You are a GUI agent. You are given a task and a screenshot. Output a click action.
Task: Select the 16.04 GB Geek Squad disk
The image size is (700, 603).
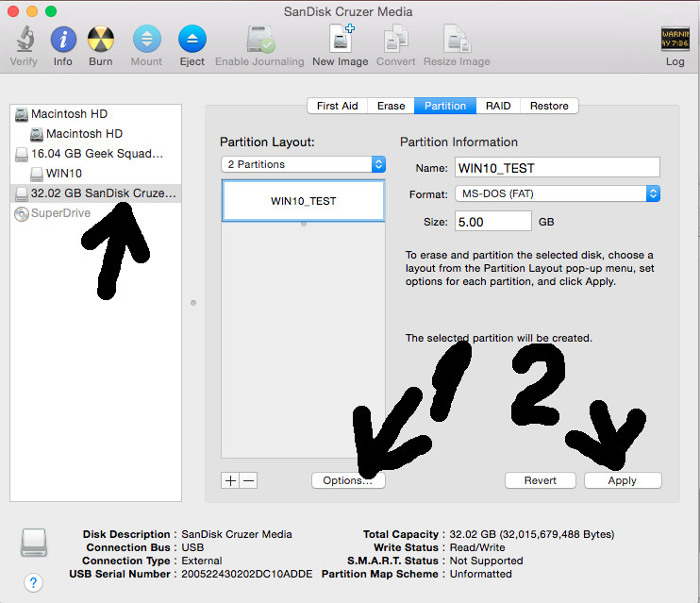pyautogui.click(x=95, y=154)
